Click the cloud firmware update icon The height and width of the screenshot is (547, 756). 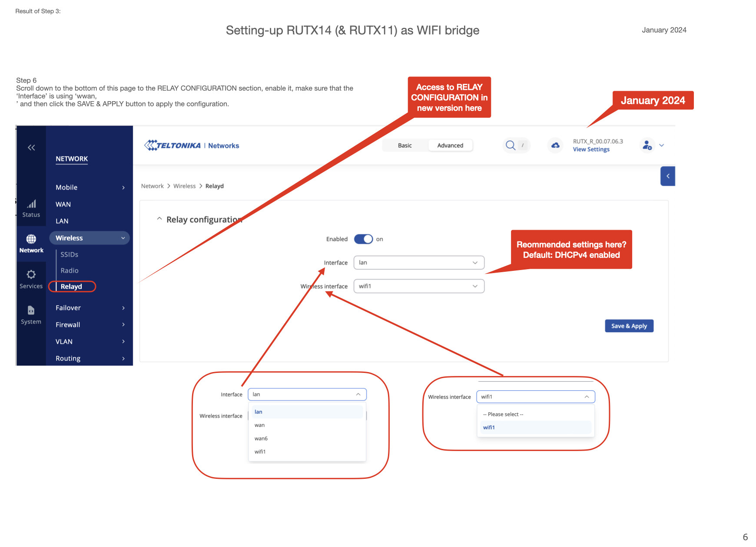click(555, 145)
